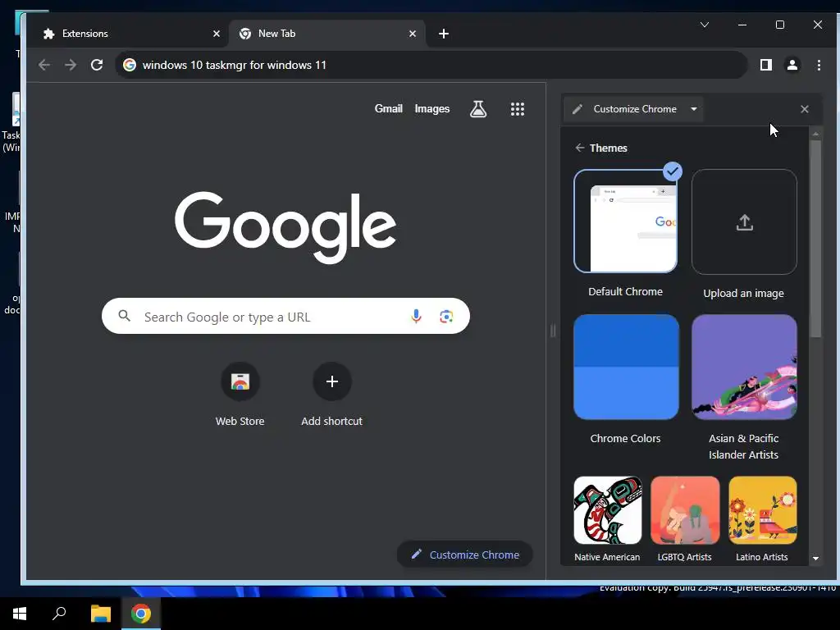Open the Latino Artists theme collection
840x630 pixels.
coord(763,510)
